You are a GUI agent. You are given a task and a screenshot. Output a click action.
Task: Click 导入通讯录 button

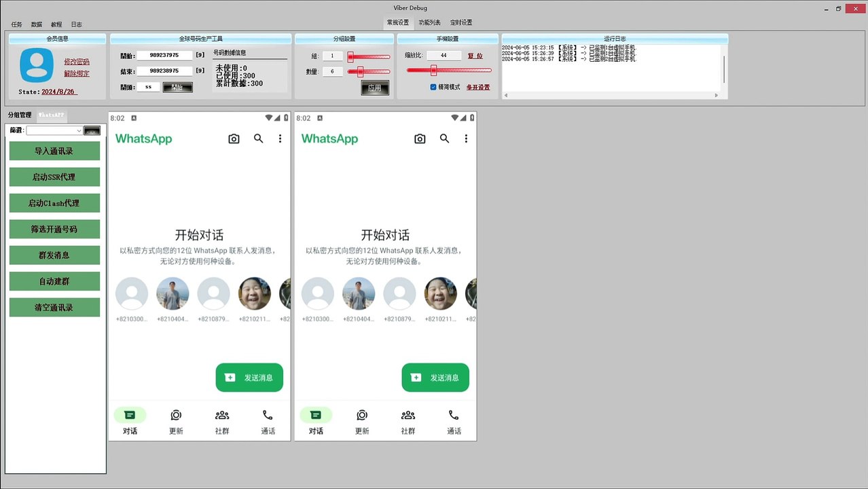tap(54, 151)
